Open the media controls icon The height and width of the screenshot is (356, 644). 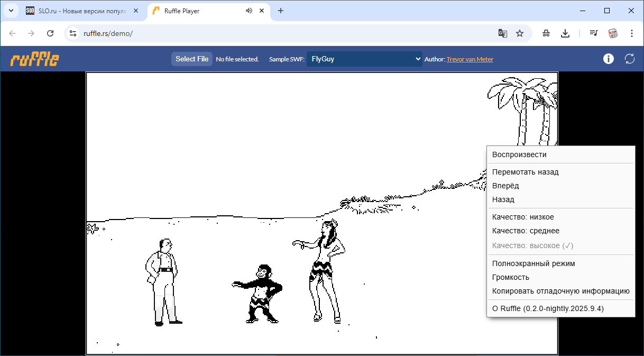pos(594,33)
